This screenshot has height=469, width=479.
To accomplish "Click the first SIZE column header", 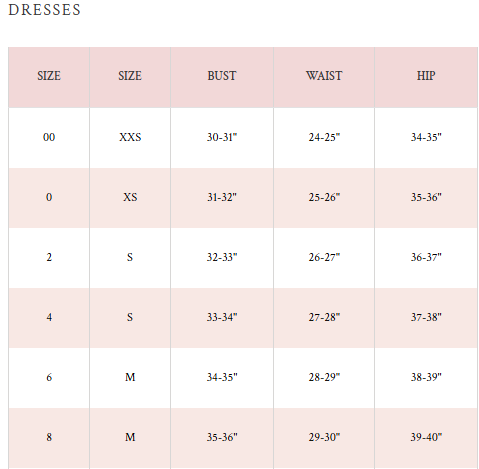I will tap(49, 76).
